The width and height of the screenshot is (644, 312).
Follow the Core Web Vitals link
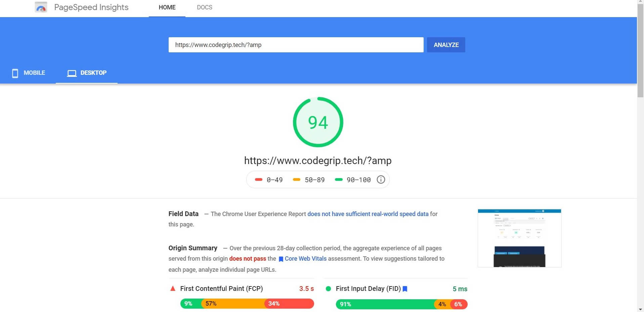click(305, 259)
